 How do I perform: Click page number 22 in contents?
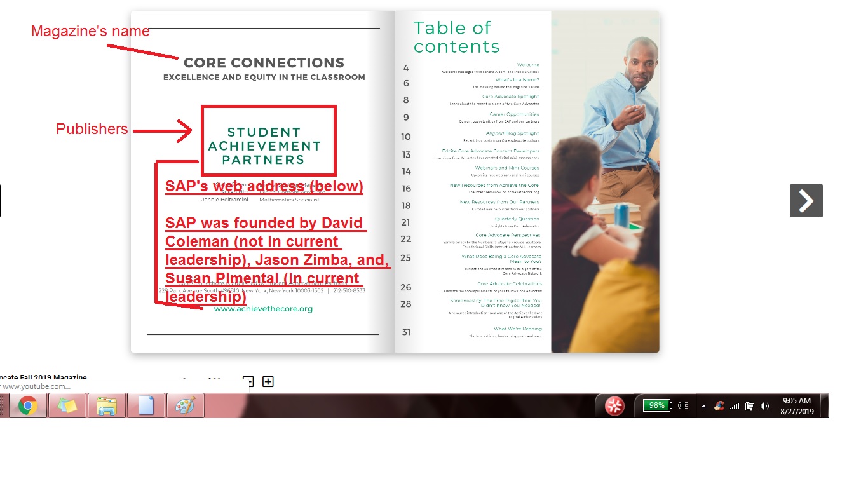(x=406, y=239)
